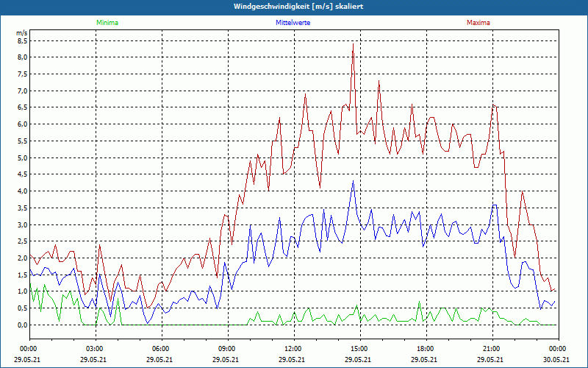588x368 pixels.
Task: Click the 15:00 time axis label
Action: (359, 348)
